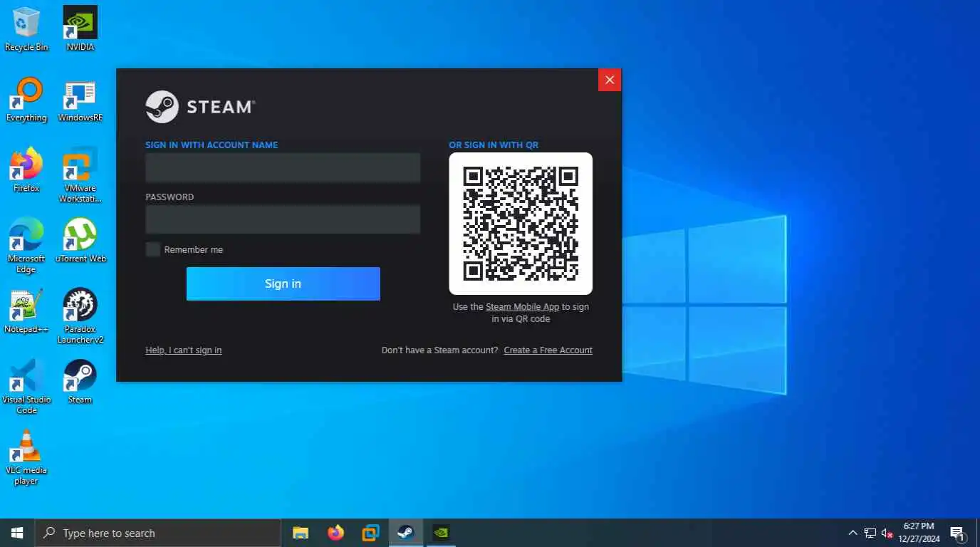Image resolution: width=980 pixels, height=547 pixels.
Task: Open the Windows Start menu
Action: point(17,533)
